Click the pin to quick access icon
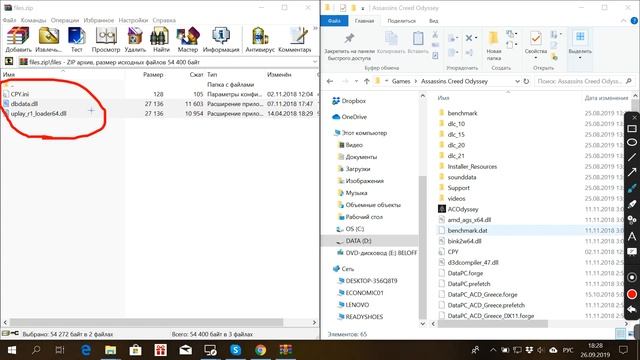This screenshot has height=360, width=640. click(349, 39)
